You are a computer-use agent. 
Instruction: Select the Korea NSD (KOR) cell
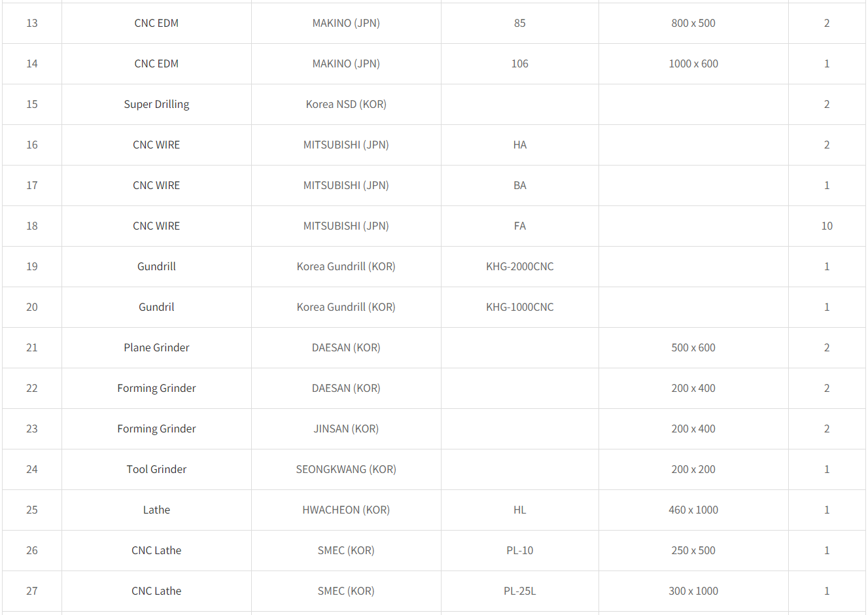pos(346,105)
